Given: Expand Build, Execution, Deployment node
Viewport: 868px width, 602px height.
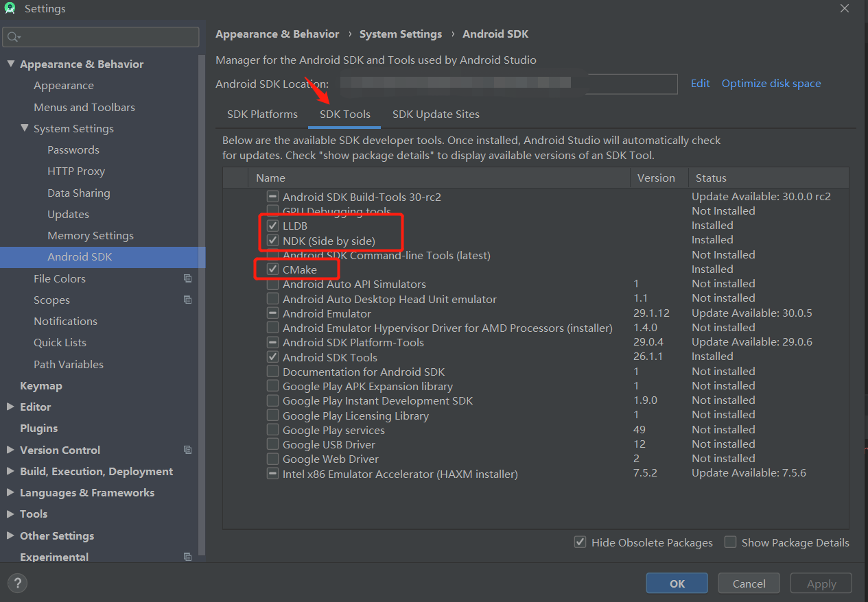Looking at the screenshot, I should tap(10, 471).
